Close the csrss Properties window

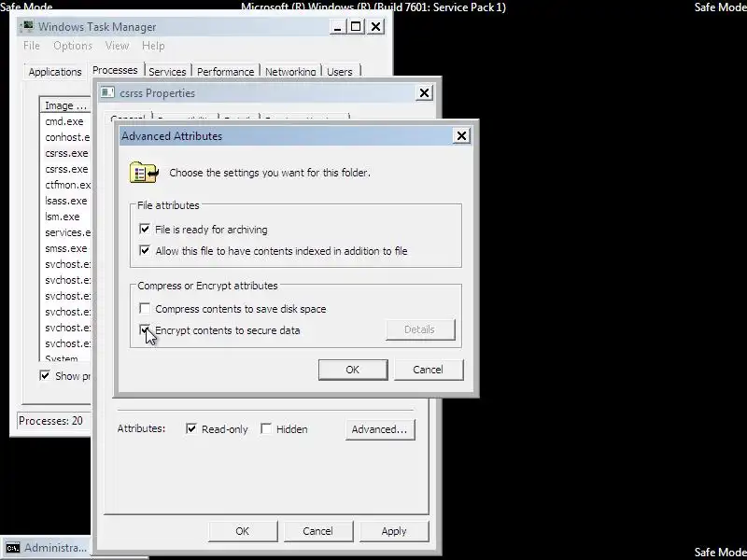point(424,92)
